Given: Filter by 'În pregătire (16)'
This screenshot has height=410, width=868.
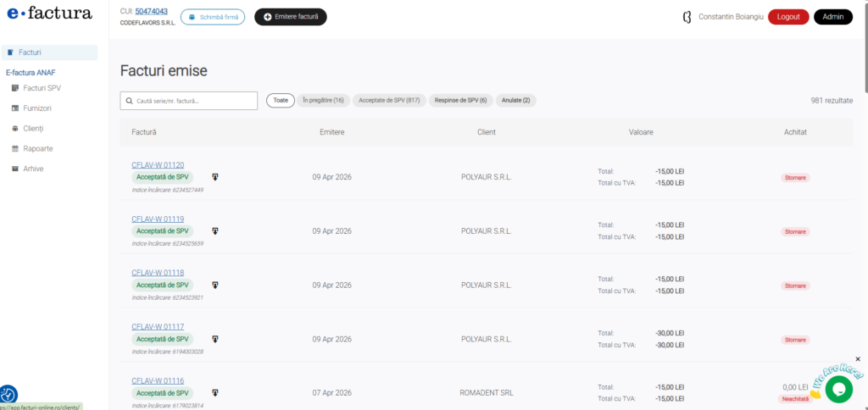Looking at the screenshot, I should 323,101.
